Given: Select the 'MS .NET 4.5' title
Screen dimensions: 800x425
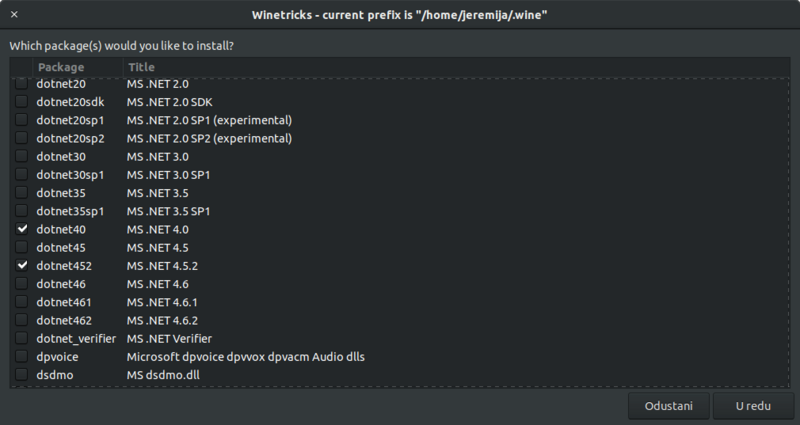Looking at the screenshot, I should click(158, 247).
